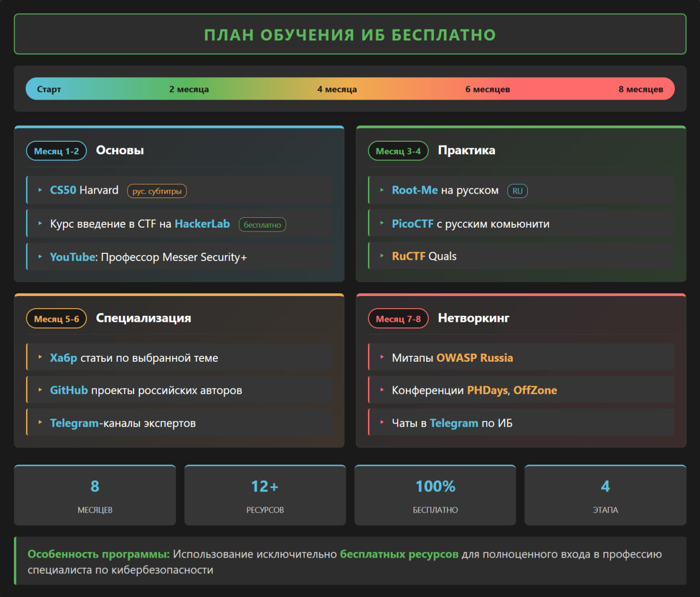Click the 'бесплатно' badge near HackerLab

(262, 224)
